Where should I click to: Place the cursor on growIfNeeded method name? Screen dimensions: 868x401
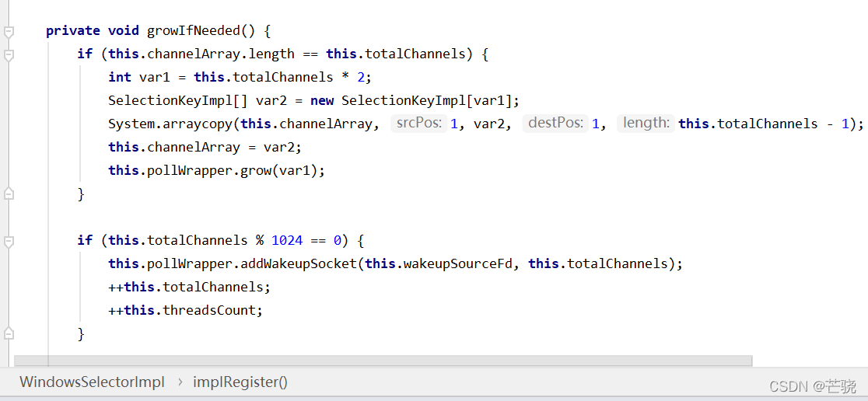coord(193,31)
